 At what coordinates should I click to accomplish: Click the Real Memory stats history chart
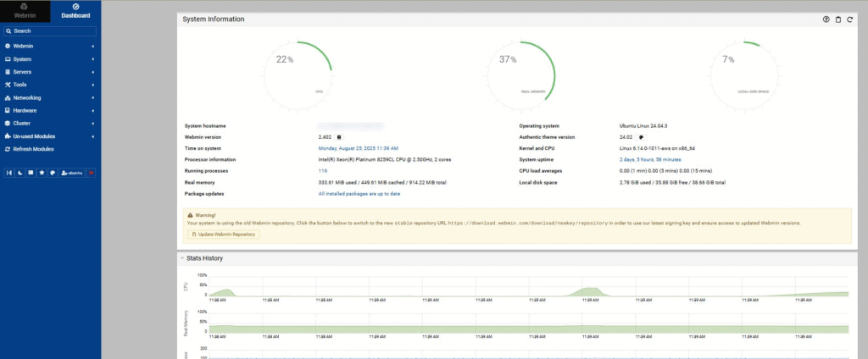(x=529, y=323)
